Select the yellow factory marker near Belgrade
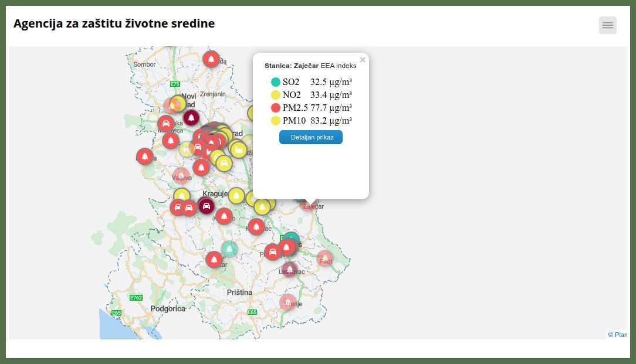The height and width of the screenshot is (364, 636). [x=238, y=150]
